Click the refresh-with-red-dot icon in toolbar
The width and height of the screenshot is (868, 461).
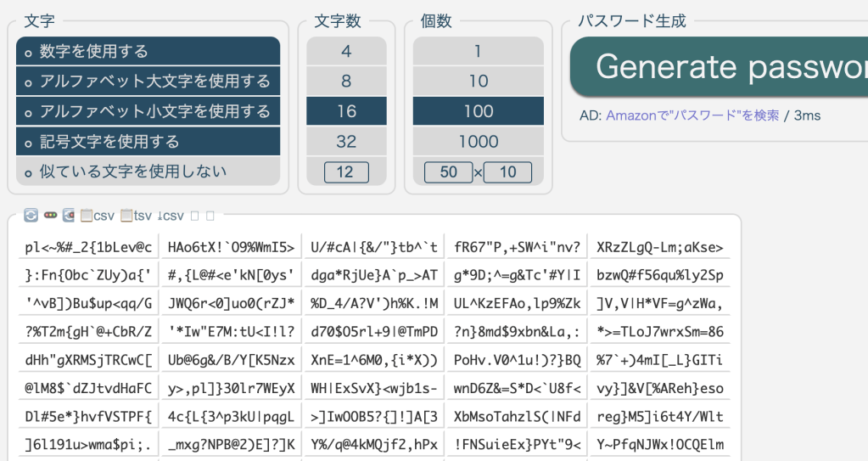pos(69,216)
